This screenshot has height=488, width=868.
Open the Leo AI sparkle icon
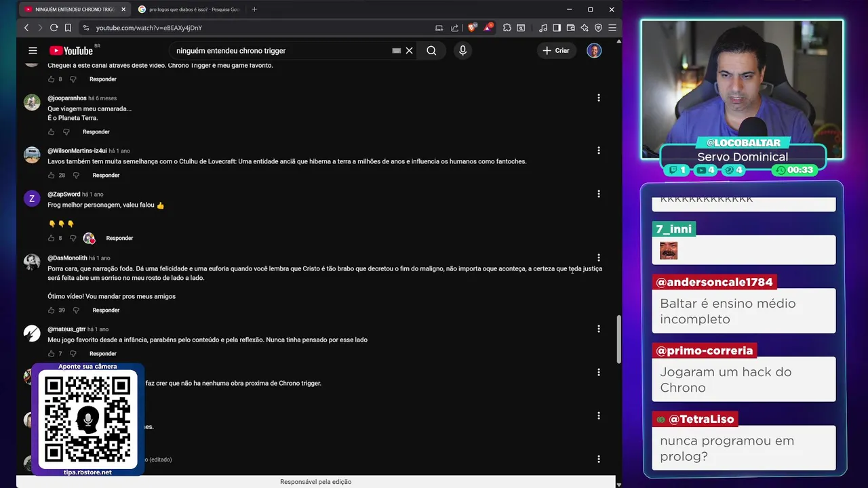coord(585,28)
